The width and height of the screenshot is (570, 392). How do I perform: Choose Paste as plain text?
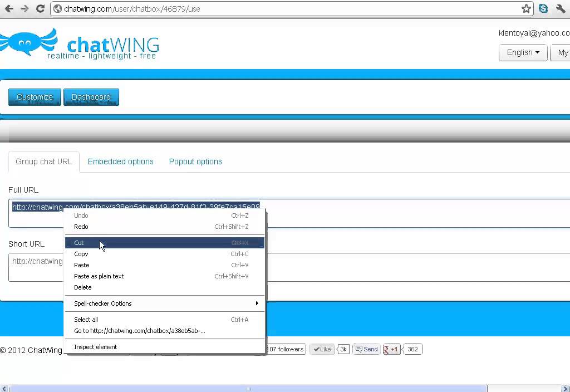coord(165,276)
